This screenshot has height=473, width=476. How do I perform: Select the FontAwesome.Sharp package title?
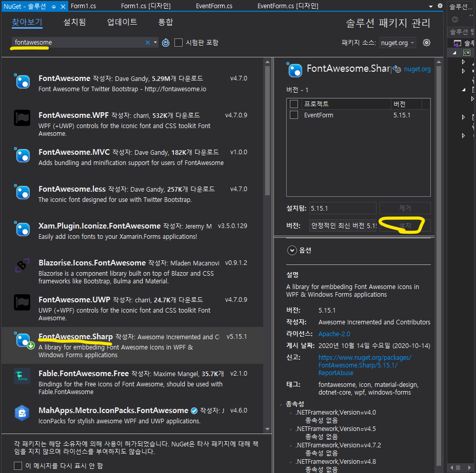pyautogui.click(x=75, y=337)
